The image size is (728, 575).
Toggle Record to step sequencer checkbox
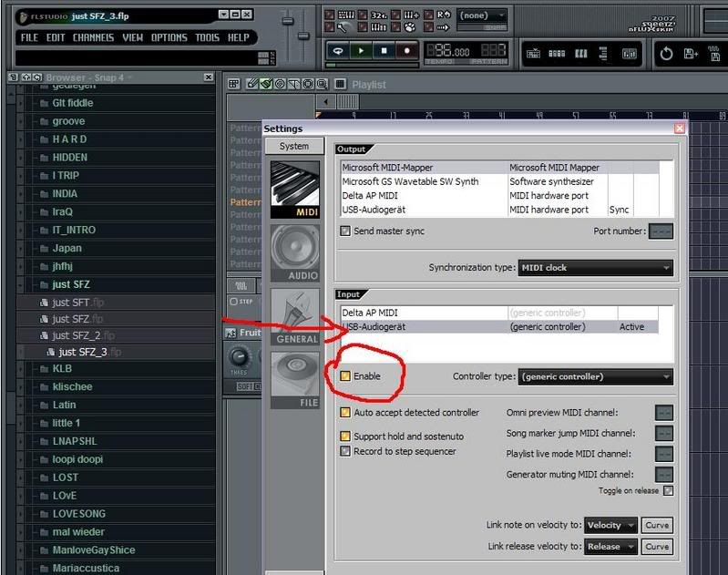[x=345, y=451]
